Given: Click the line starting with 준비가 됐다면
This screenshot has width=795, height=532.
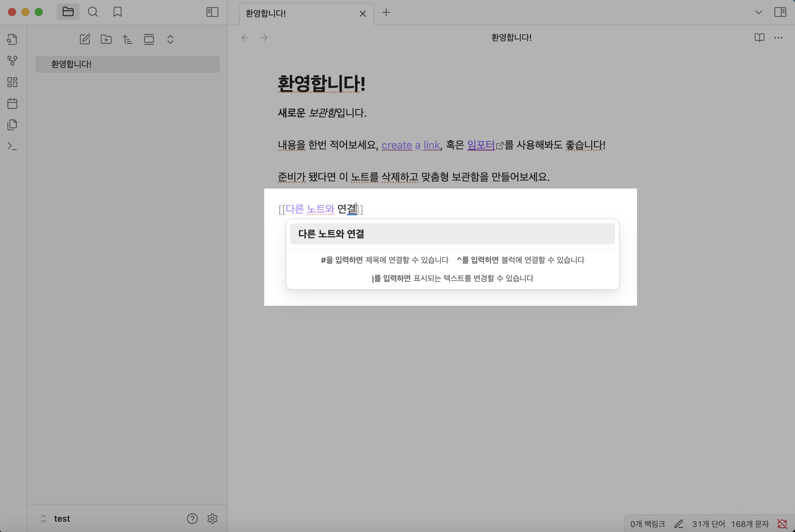Looking at the screenshot, I should 413,177.
